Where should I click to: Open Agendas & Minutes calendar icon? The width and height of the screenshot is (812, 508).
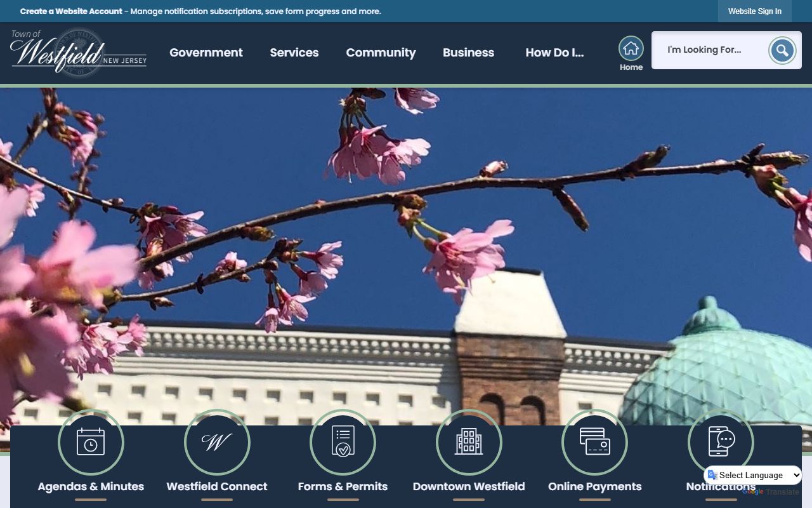pyautogui.click(x=91, y=442)
